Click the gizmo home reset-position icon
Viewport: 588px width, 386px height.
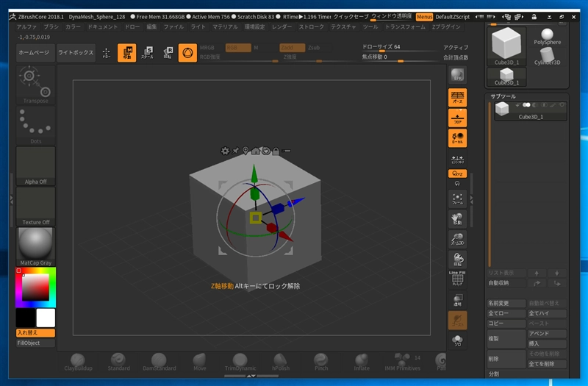click(x=256, y=151)
